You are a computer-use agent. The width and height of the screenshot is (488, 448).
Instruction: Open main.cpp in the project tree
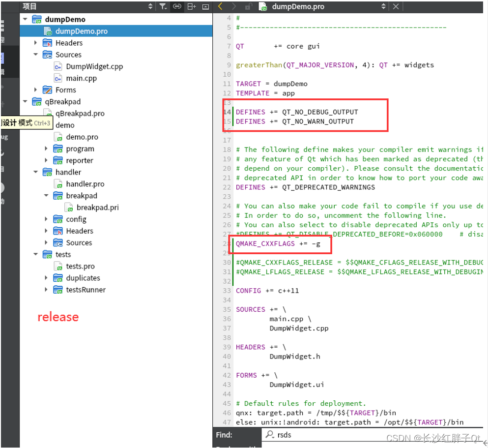click(81, 78)
